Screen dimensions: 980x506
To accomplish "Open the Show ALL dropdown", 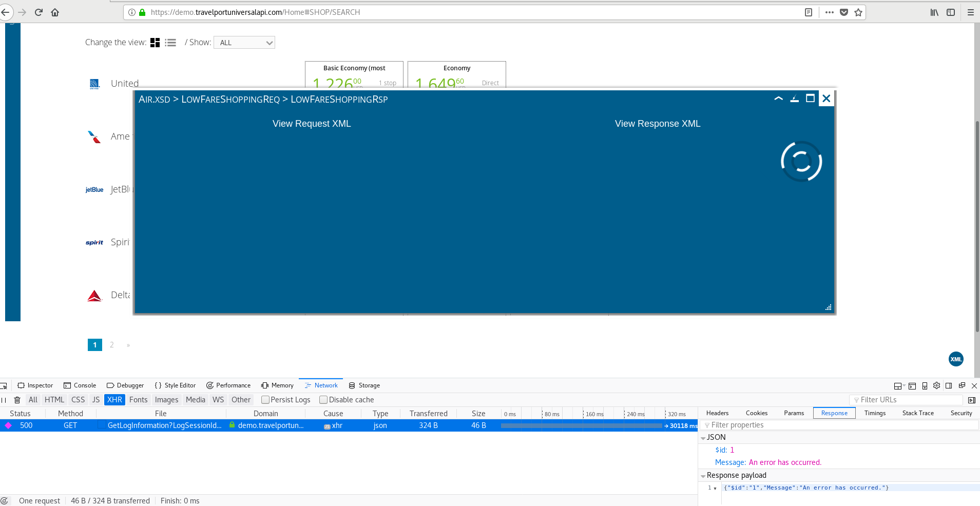I will (x=244, y=42).
